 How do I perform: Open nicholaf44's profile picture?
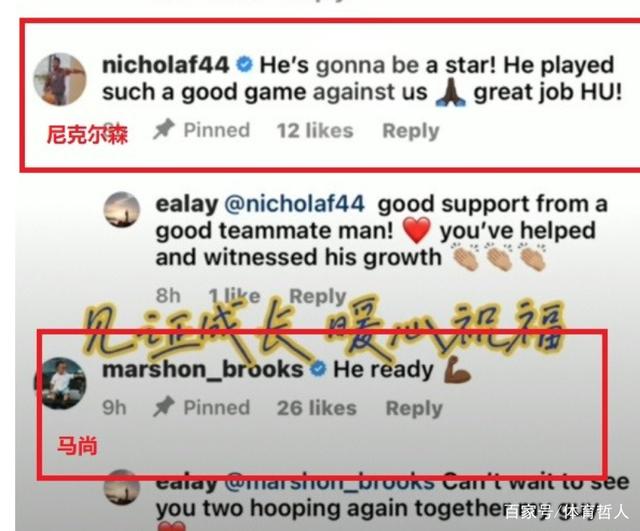(x=60, y=79)
